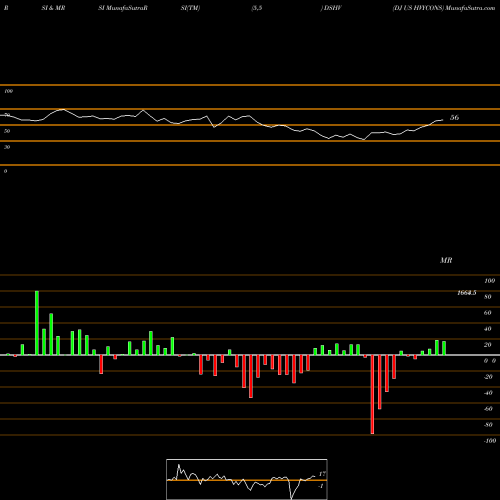The height and width of the screenshot is (500, 500).
Task: Click the MR panel title label
Action: [x=446, y=260]
